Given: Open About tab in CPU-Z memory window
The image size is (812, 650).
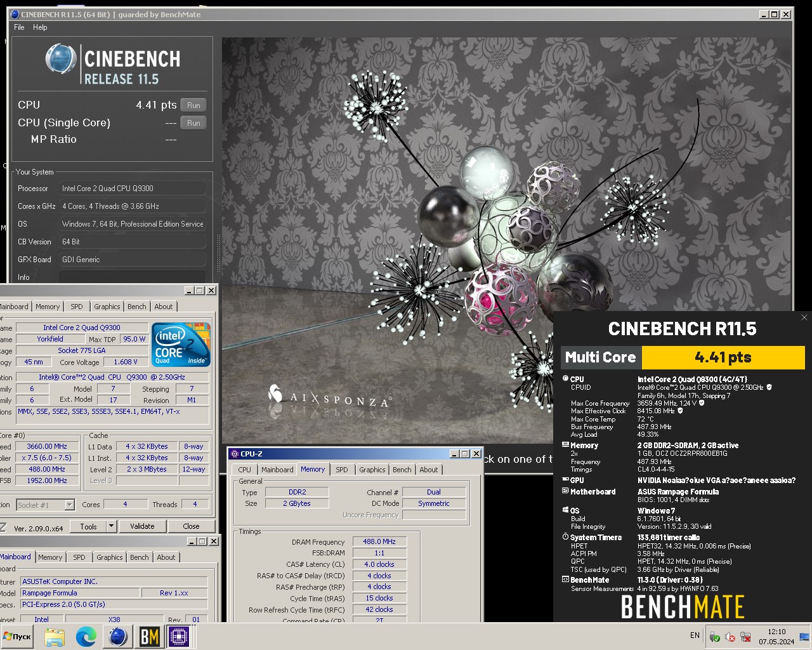Looking at the screenshot, I should 429,470.
